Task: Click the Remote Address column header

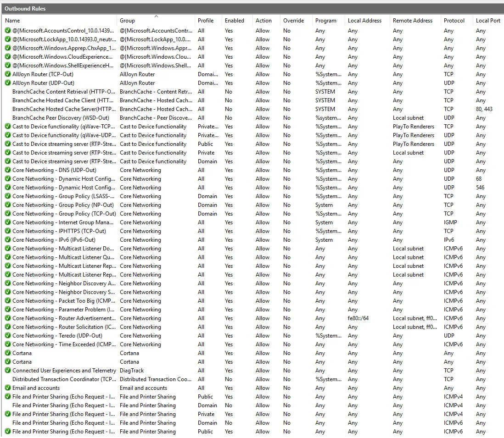Action: pos(415,21)
